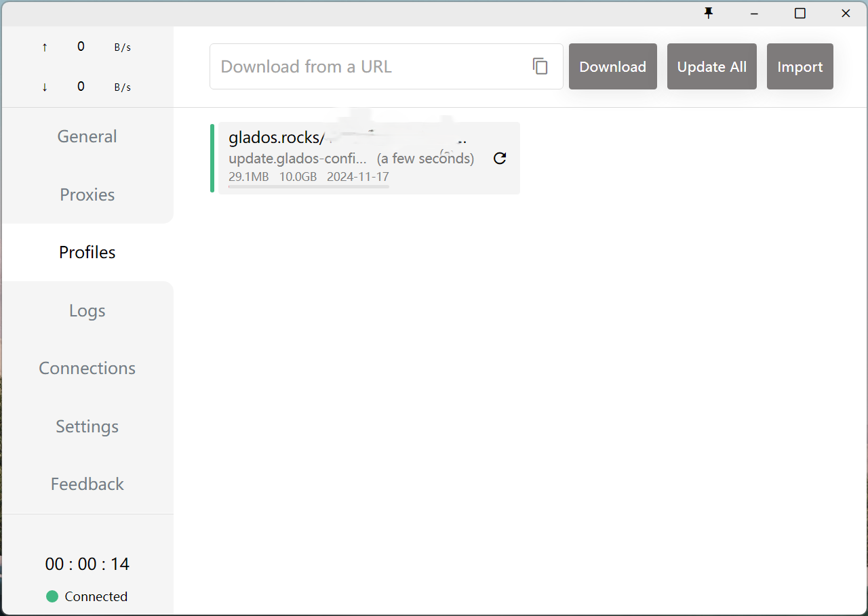Open the Settings tab
The image size is (868, 616).
tap(87, 426)
